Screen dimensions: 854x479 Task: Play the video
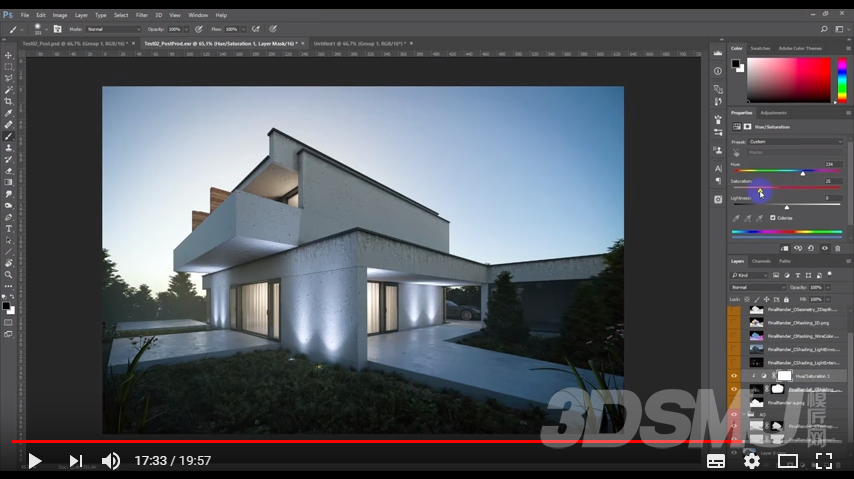34,461
